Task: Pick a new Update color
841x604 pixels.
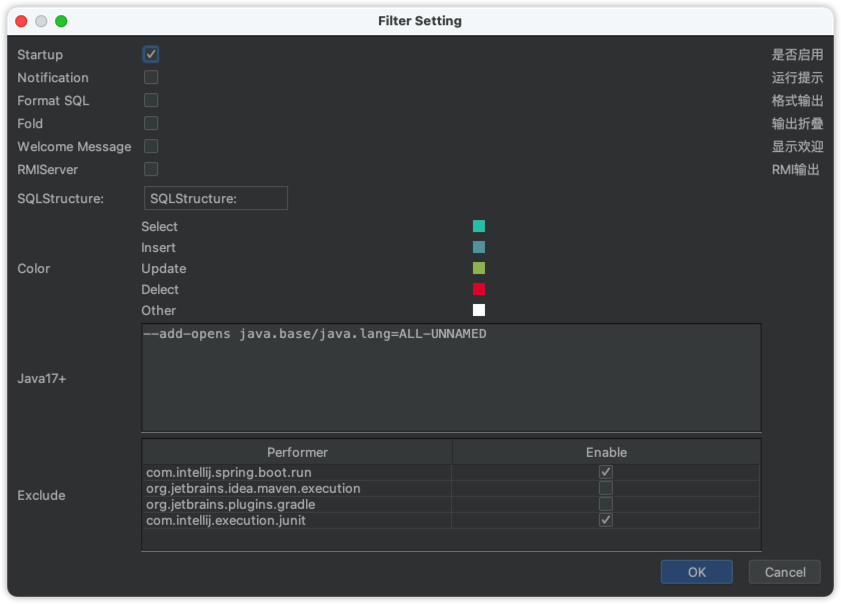Action: pyautogui.click(x=478, y=268)
